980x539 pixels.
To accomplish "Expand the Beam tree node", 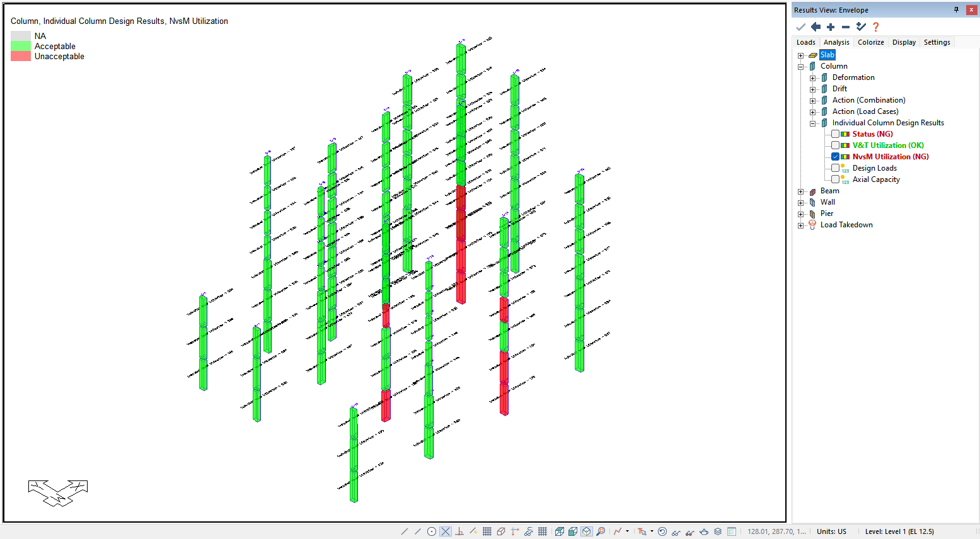I will tap(801, 191).
